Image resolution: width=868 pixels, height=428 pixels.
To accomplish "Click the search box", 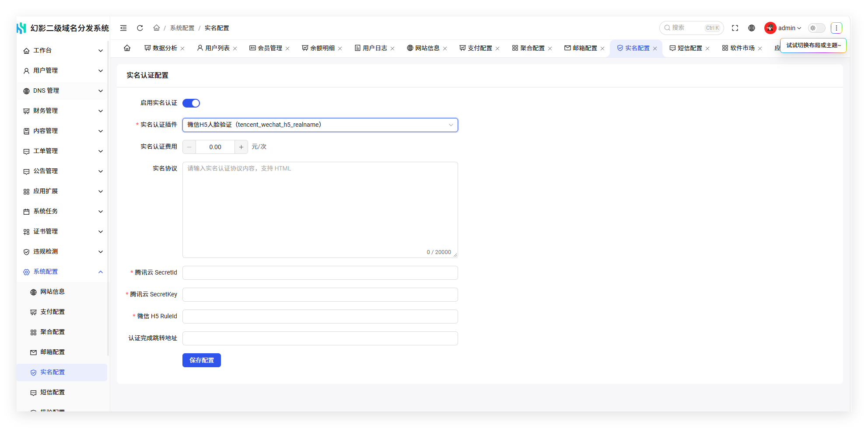I will [x=691, y=28].
